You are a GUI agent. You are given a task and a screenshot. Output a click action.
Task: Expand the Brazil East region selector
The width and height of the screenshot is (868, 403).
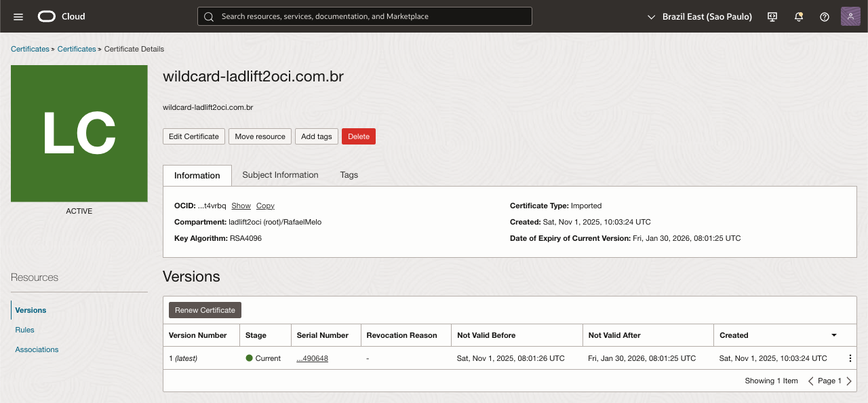pos(700,16)
